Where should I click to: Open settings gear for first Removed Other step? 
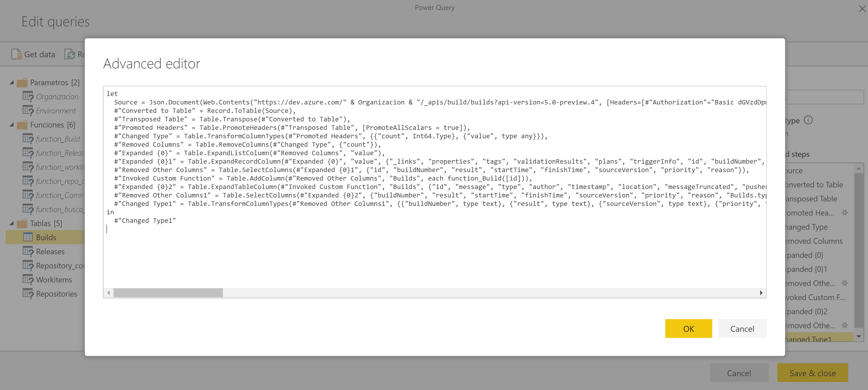(845, 283)
